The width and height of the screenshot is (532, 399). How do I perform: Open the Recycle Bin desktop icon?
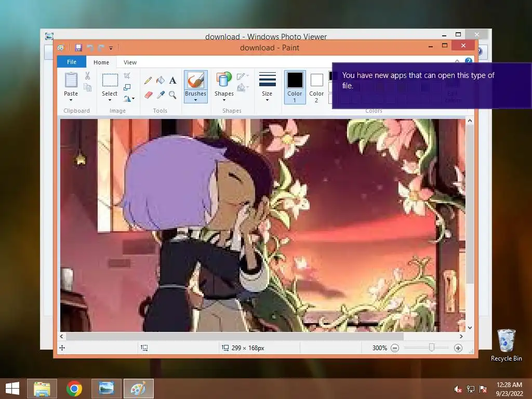pyautogui.click(x=506, y=345)
